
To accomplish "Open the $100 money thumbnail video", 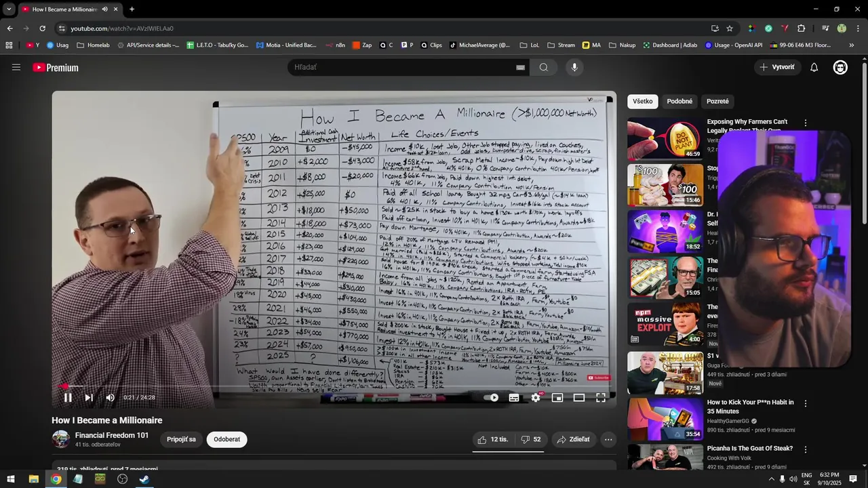I will point(665,185).
